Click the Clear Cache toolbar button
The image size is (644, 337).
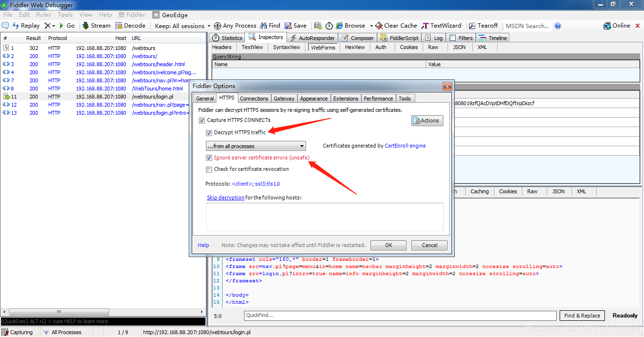click(396, 26)
